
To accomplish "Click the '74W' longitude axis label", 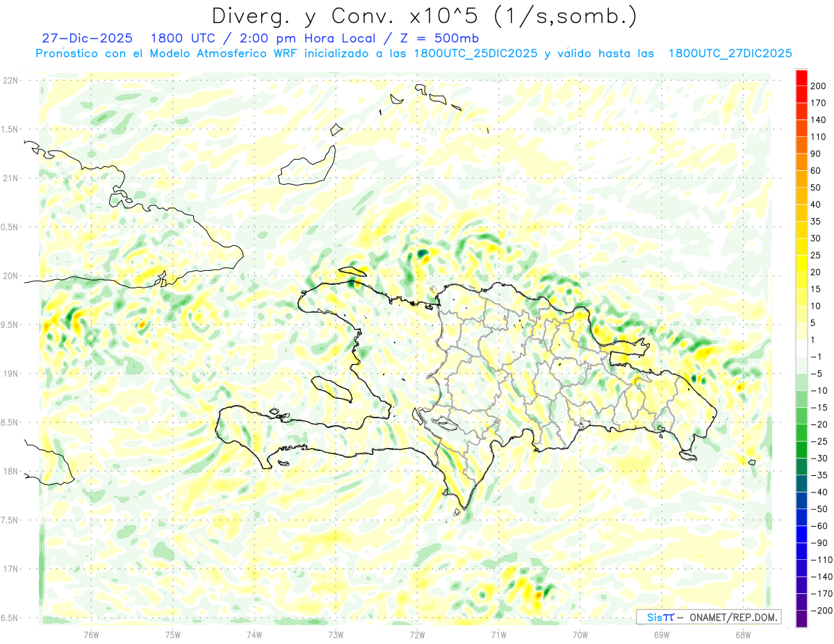I will tap(254, 634).
